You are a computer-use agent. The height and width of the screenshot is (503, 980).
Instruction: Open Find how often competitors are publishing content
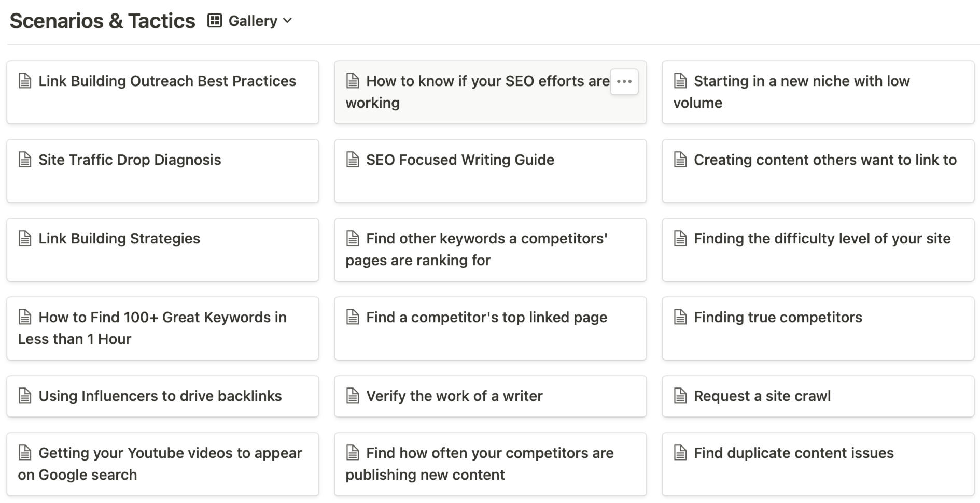pos(479,464)
